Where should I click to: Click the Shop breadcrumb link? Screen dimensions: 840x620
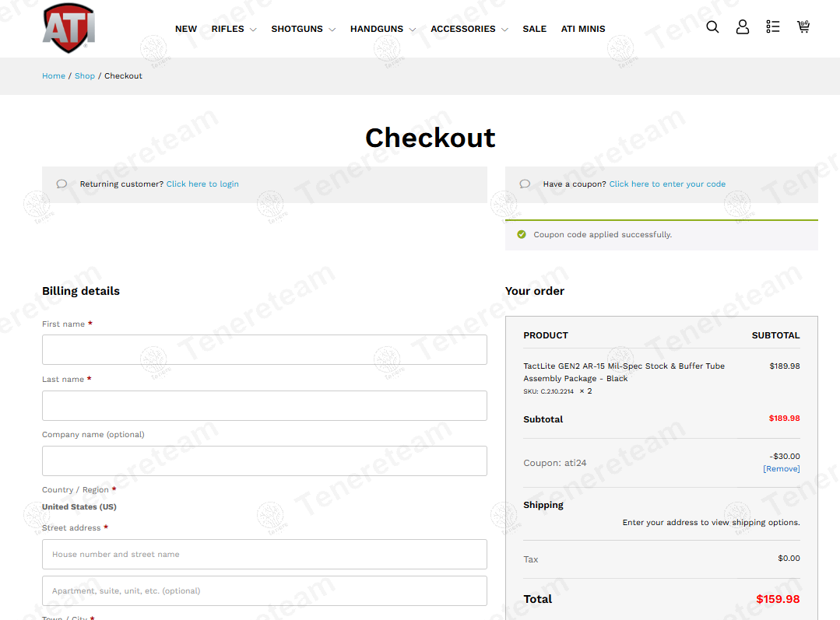click(x=85, y=76)
